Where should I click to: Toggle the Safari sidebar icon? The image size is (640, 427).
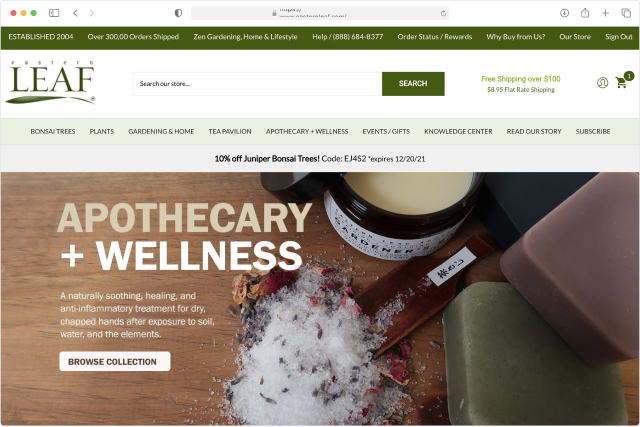point(54,13)
